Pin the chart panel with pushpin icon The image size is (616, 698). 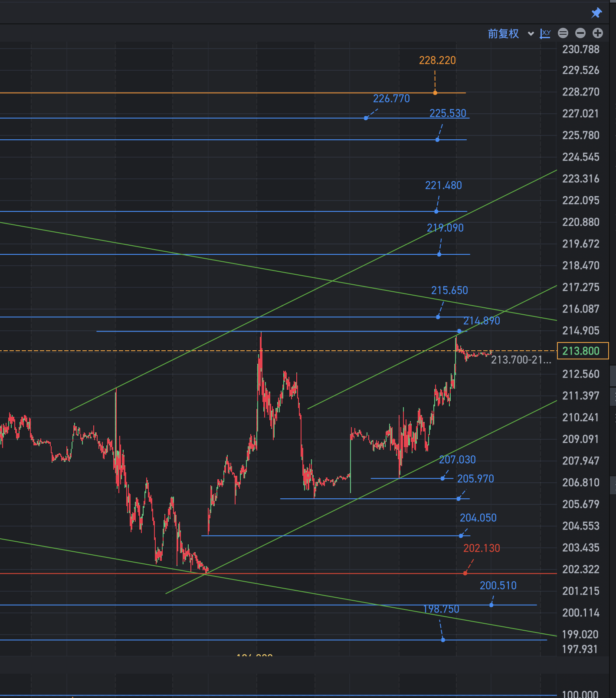coord(596,13)
